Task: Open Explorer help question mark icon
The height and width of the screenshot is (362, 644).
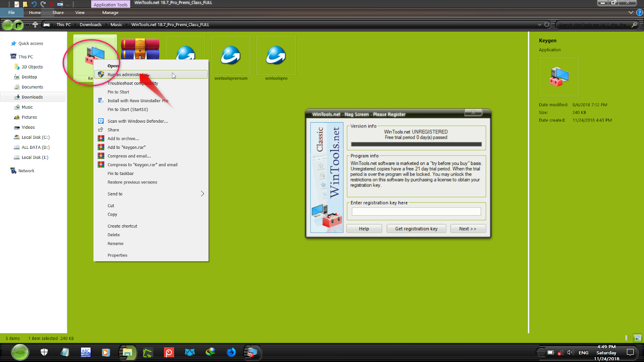Action: pos(640,12)
